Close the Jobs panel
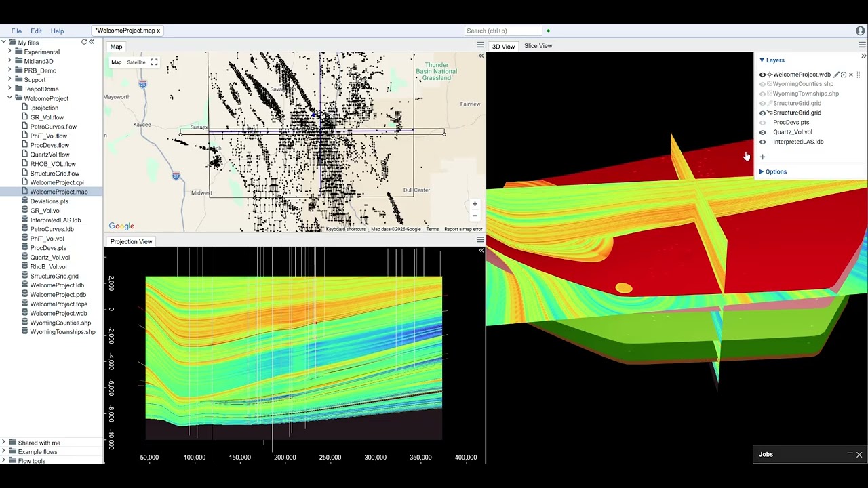Image resolution: width=868 pixels, height=488 pixels. coord(859,454)
